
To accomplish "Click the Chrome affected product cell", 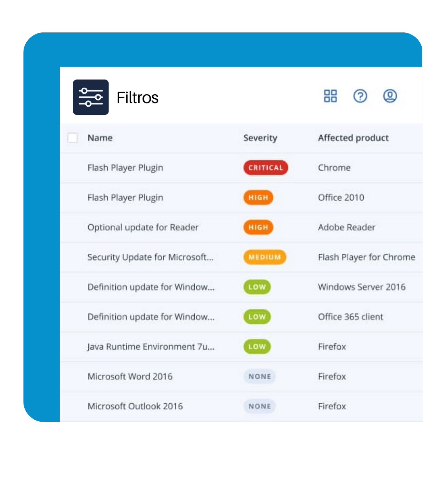I will [x=334, y=168].
